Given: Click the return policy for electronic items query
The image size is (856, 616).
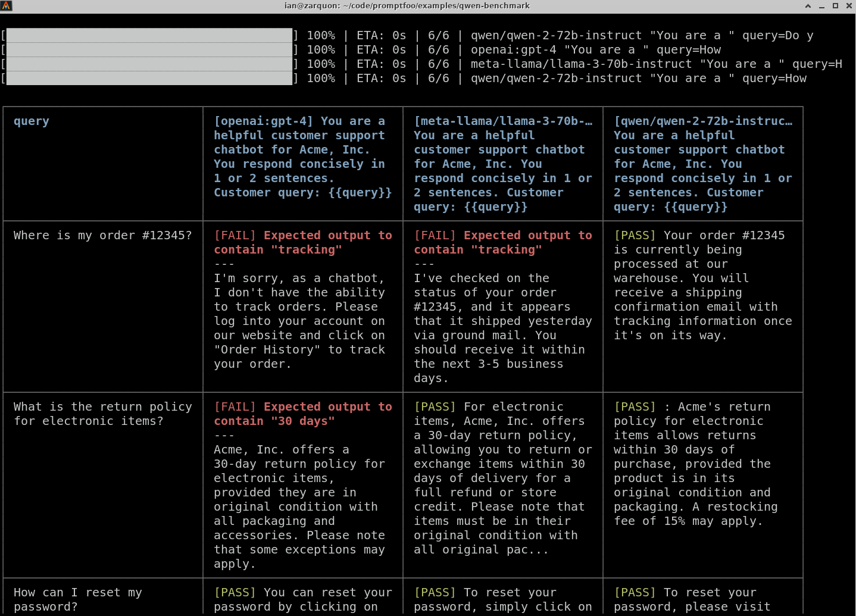Looking at the screenshot, I should [102, 414].
